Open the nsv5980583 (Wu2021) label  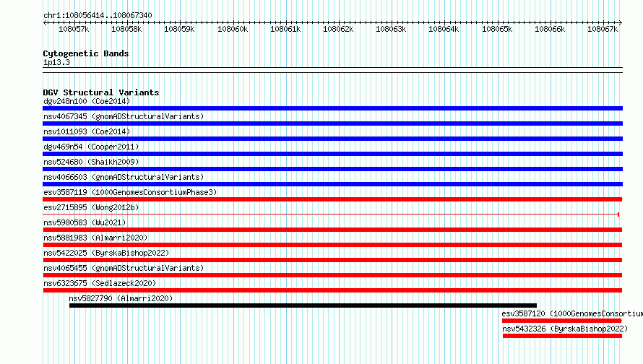tap(85, 222)
